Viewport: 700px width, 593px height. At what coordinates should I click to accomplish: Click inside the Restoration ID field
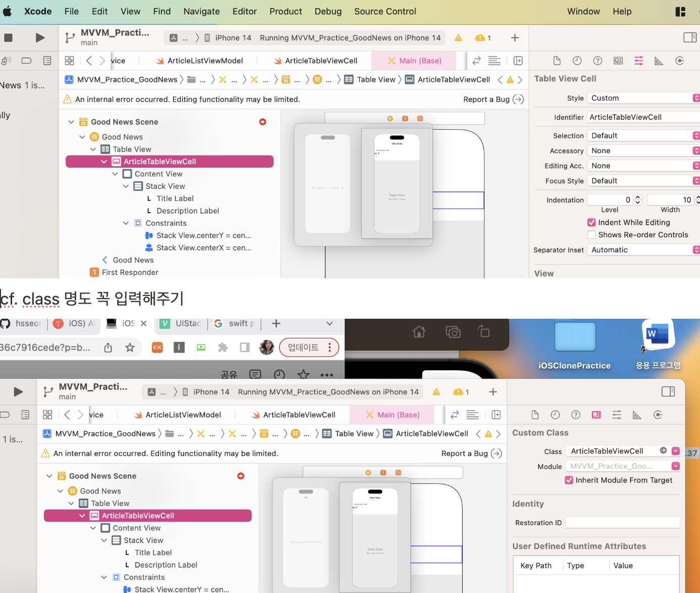coord(623,522)
